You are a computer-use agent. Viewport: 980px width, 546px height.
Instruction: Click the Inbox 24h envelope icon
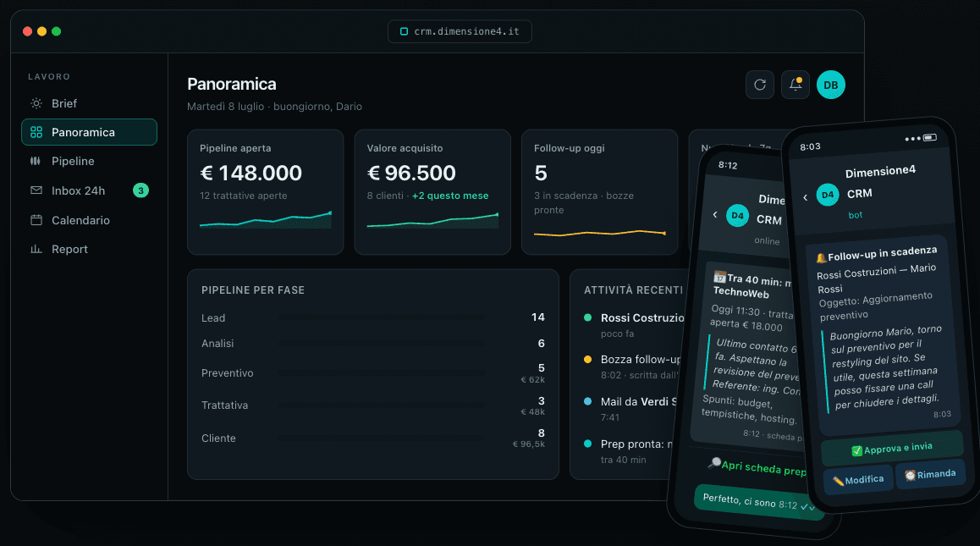pyautogui.click(x=36, y=190)
